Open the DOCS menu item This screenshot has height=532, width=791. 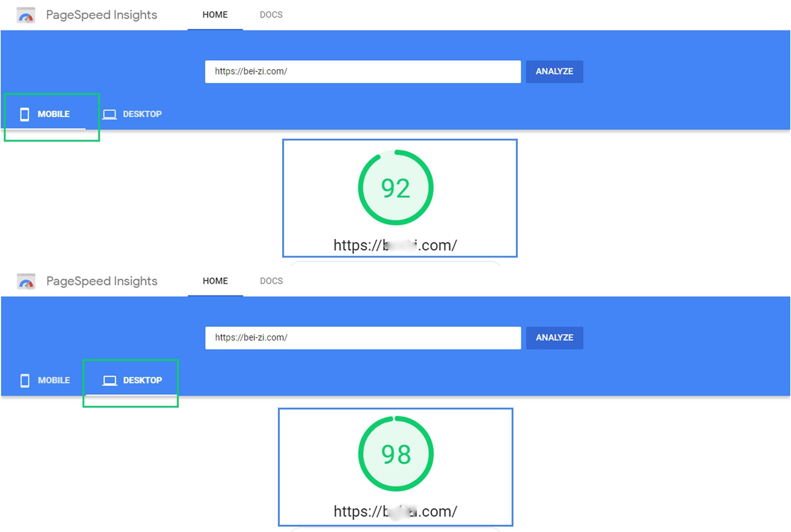point(271,15)
